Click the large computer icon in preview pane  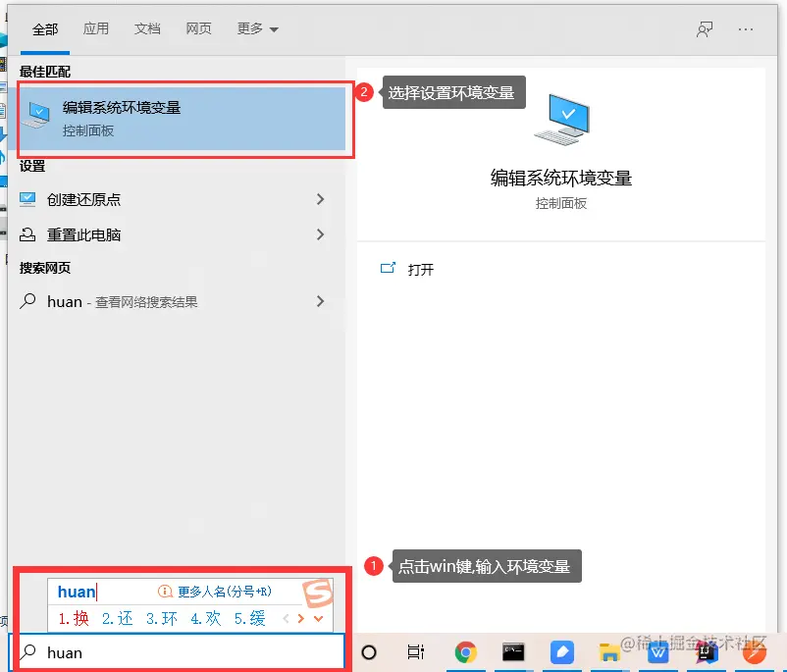point(562,120)
